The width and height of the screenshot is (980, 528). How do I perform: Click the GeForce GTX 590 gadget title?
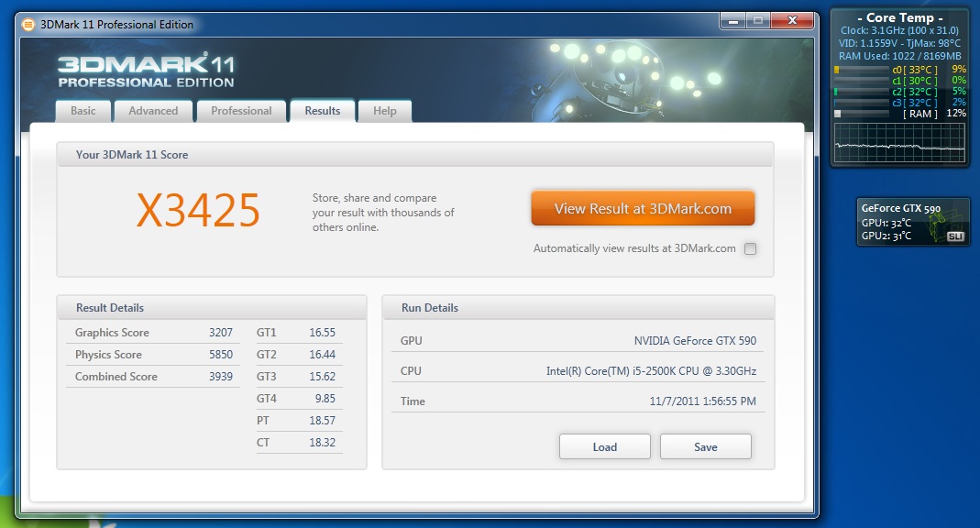(x=901, y=208)
